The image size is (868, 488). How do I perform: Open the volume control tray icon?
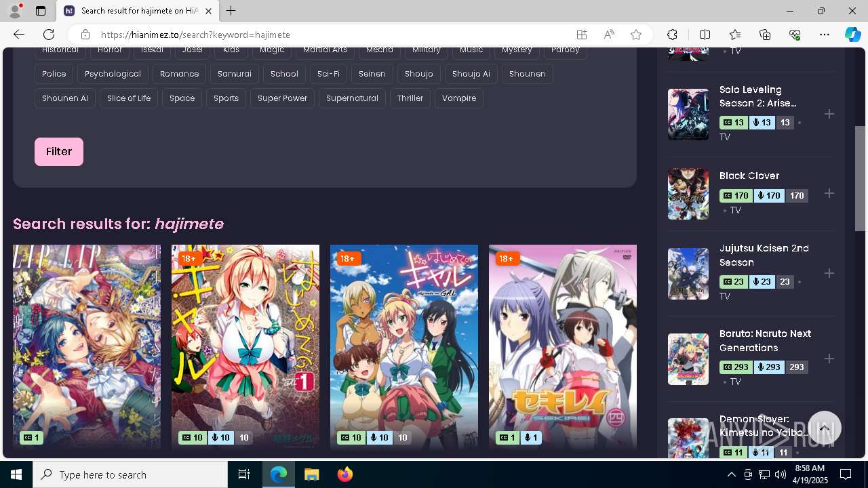coord(780,474)
